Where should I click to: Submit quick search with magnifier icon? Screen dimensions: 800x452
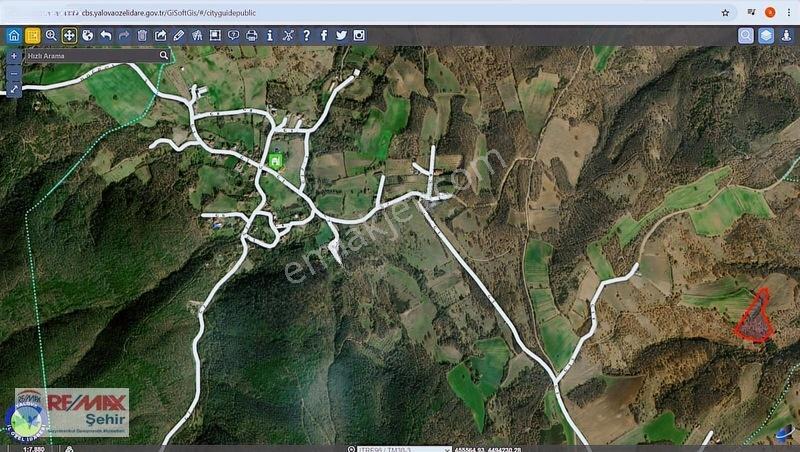[163, 55]
